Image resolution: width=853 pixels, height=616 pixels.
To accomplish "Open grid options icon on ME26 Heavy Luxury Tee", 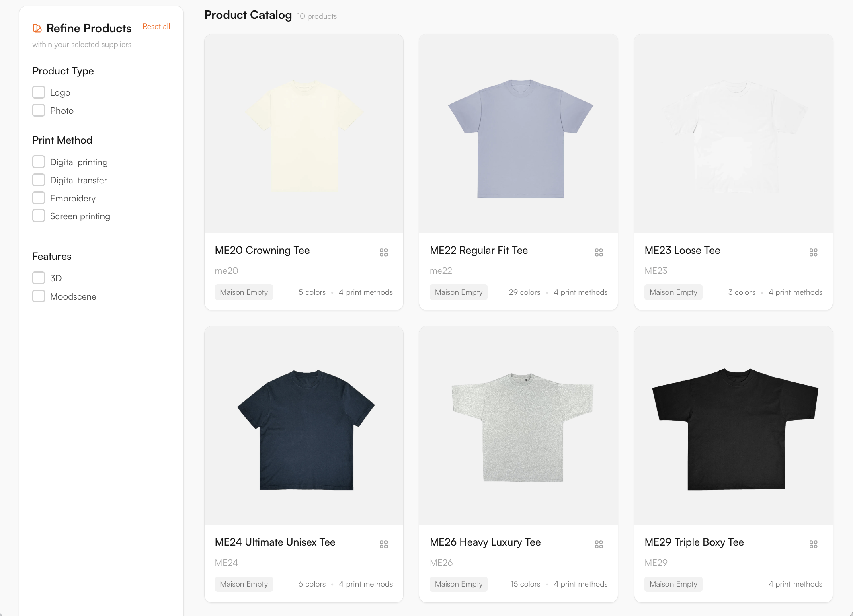I will (599, 544).
